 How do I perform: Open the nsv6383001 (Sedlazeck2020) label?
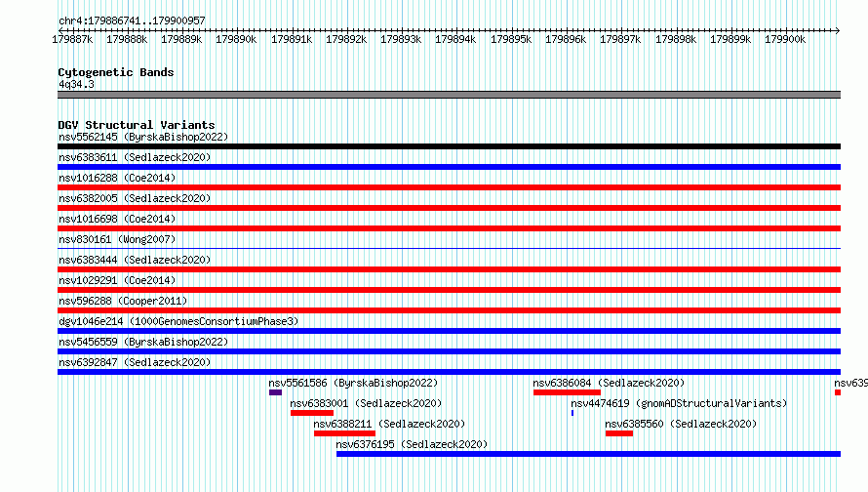pos(366,403)
